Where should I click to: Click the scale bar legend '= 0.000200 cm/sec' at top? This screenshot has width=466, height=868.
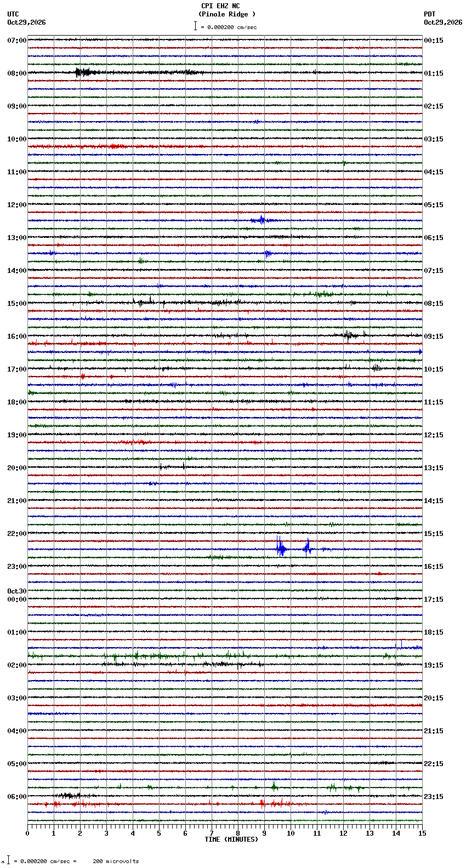click(x=225, y=26)
